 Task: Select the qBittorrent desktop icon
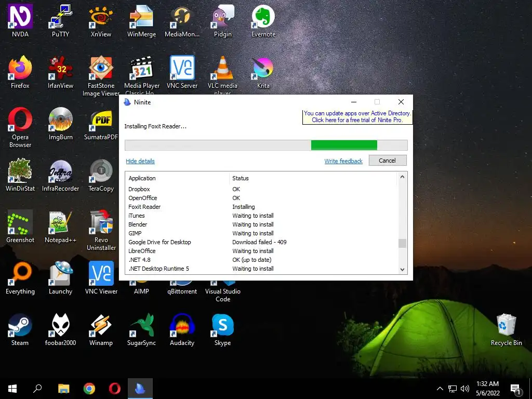click(x=182, y=288)
